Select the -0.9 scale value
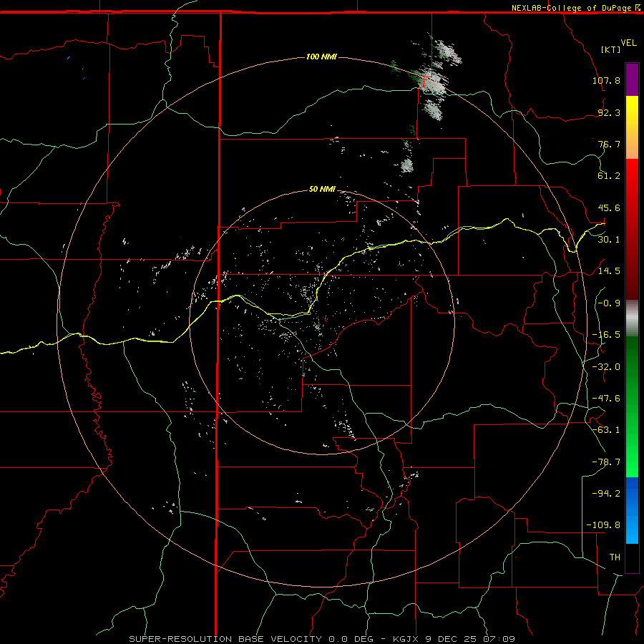 pos(609,303)
